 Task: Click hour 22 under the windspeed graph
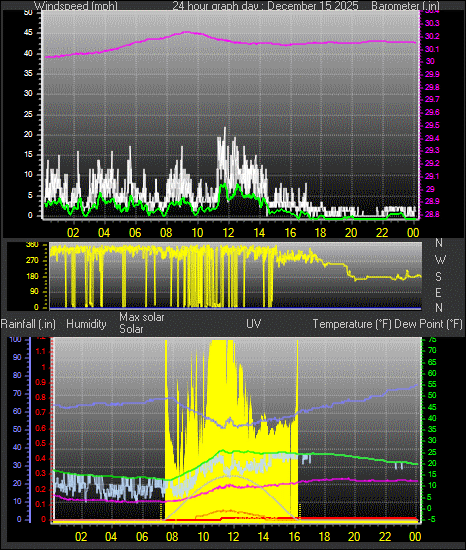pyautogui.click(x=382, y=233)
